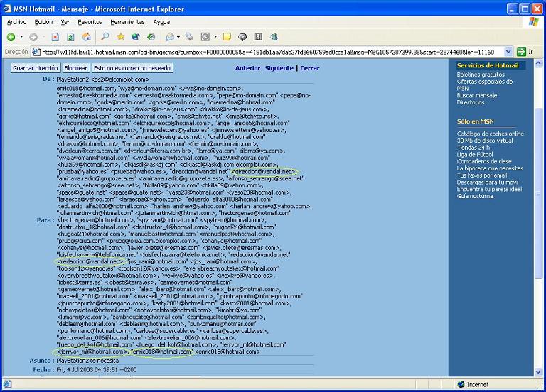Image resolution: width=546 pixels, height=392 pixels.
Task: Open the Search magnifier icon
Action: 105,37
